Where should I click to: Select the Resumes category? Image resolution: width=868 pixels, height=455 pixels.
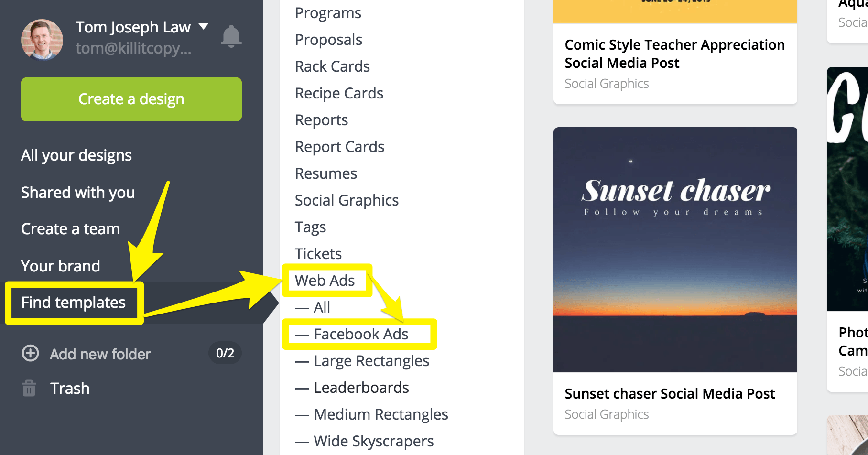[x=326, y=173]
